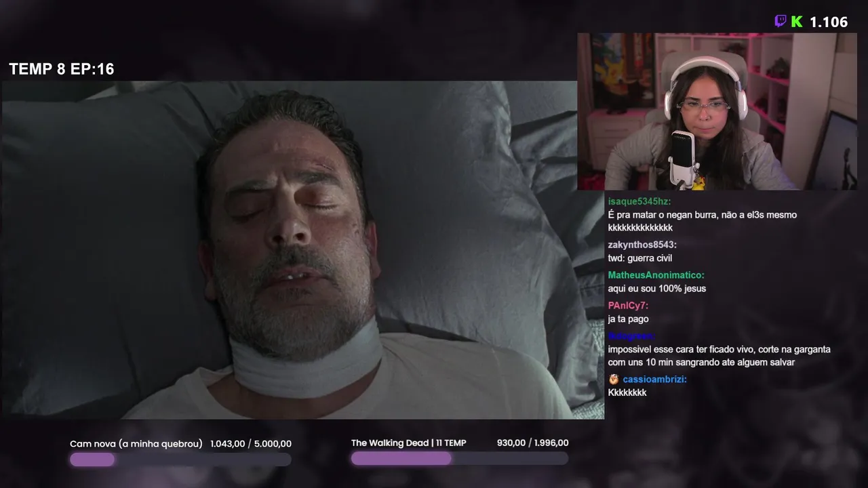Click the streamer's webcam feed

coord(717,112)
